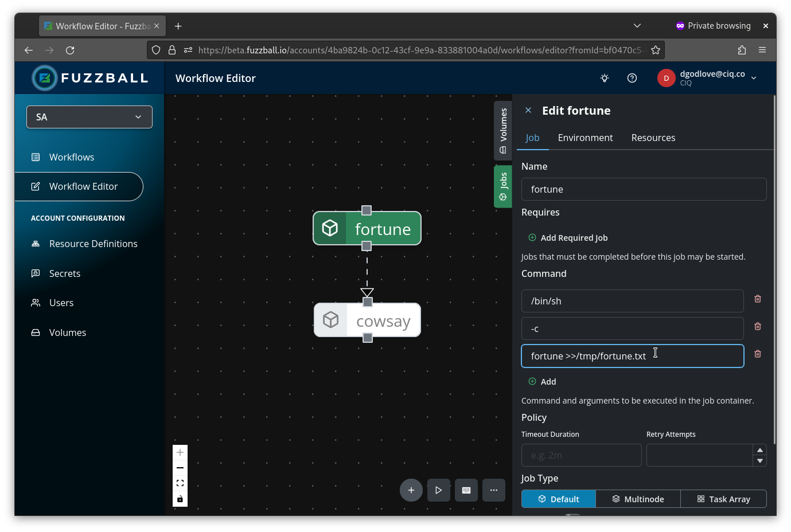The height and width of the screenshot is (532, 791).
Task: Click the fortune >>/tmp/fortune.txt field
Action: point(632,356)
